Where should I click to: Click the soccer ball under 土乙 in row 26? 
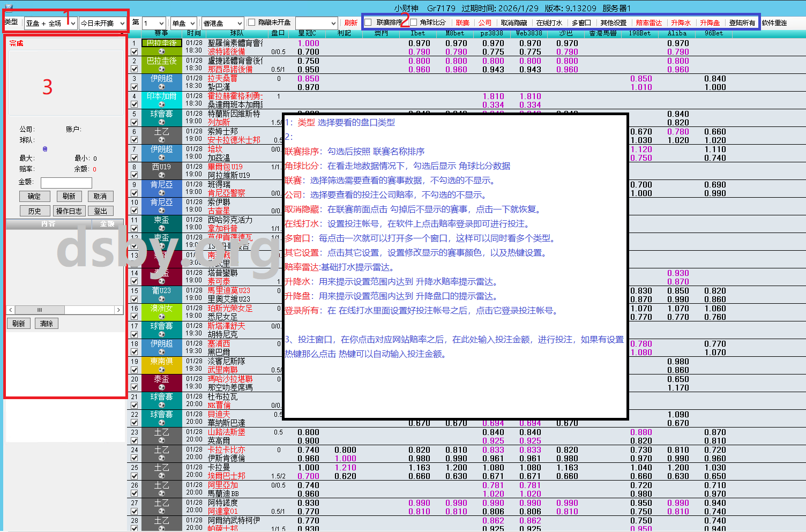[162, 493]
